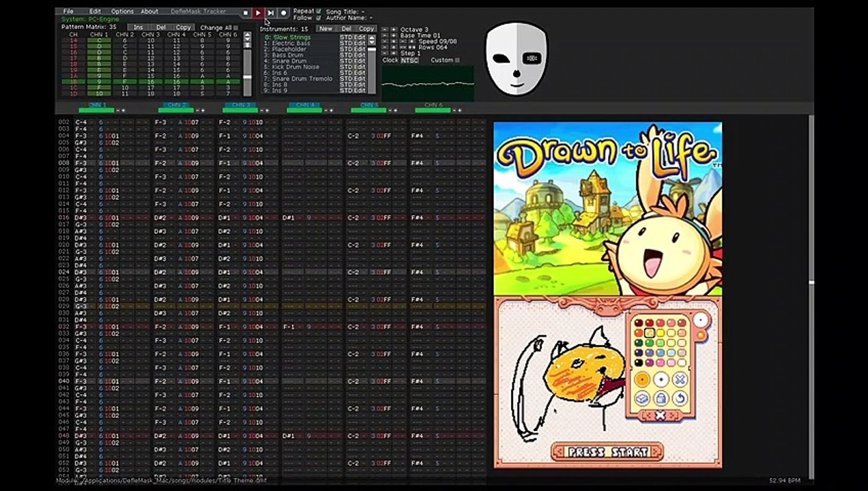Stop playback with the stop button
This screenshot has width=868, height=491.
[246, 13]
